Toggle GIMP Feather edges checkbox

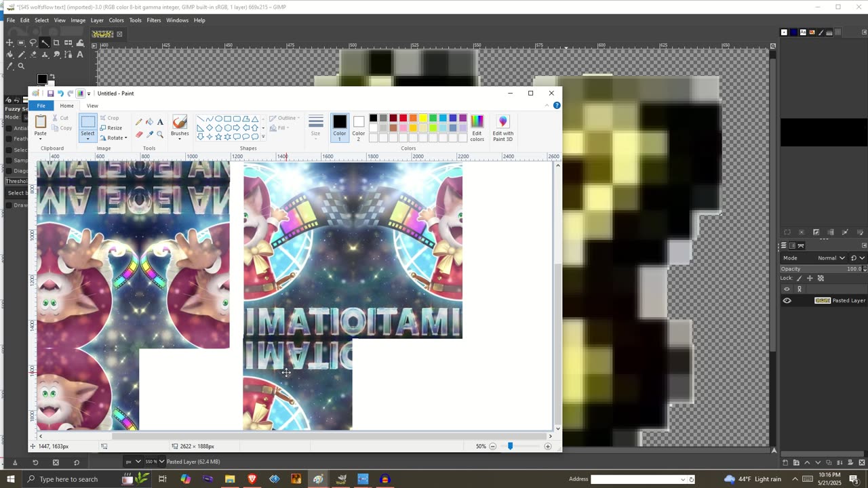point(9,139)
